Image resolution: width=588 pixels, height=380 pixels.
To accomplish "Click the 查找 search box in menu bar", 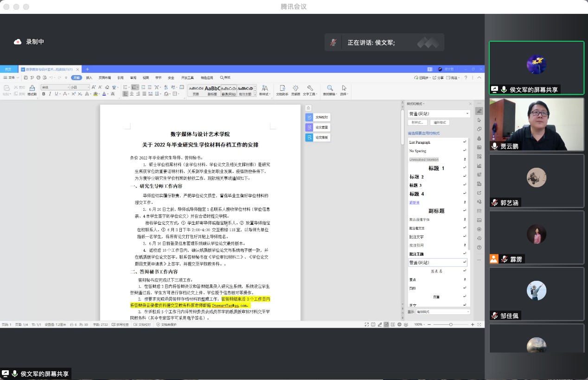I will click(x=226, y=77).
